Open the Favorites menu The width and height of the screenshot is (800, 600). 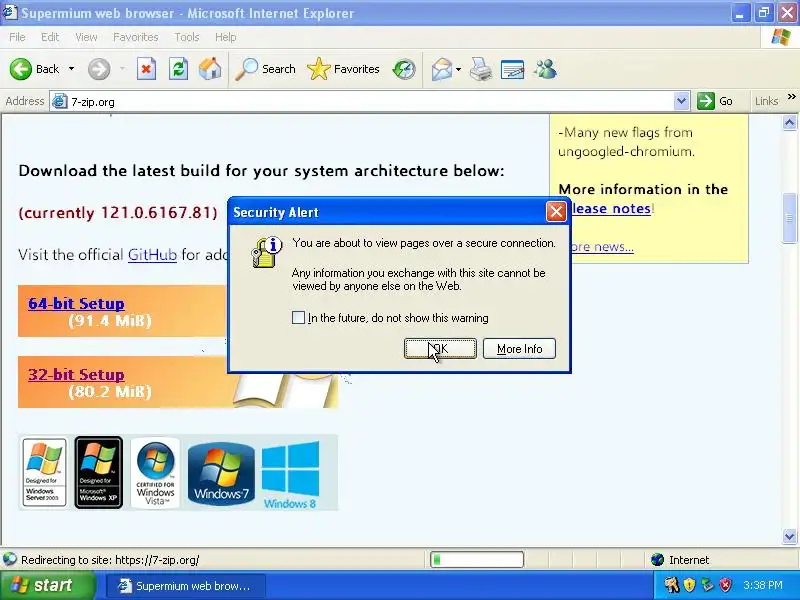point(136,37)
